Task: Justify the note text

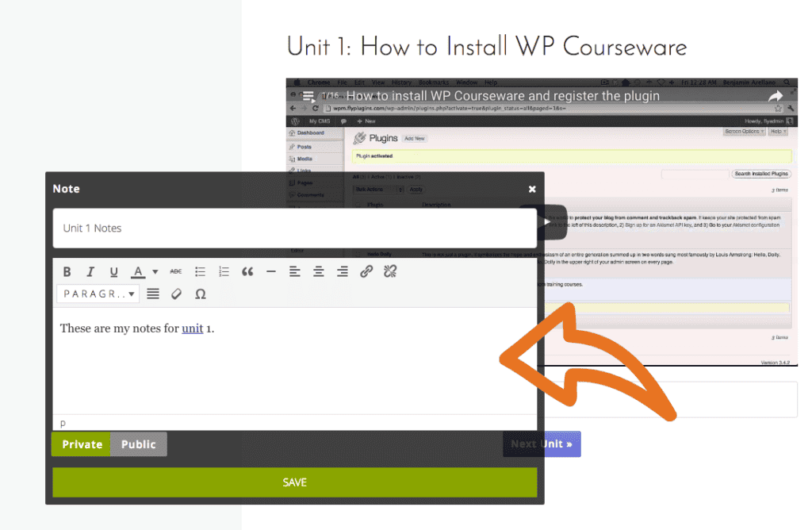Action: pos(153,294)
